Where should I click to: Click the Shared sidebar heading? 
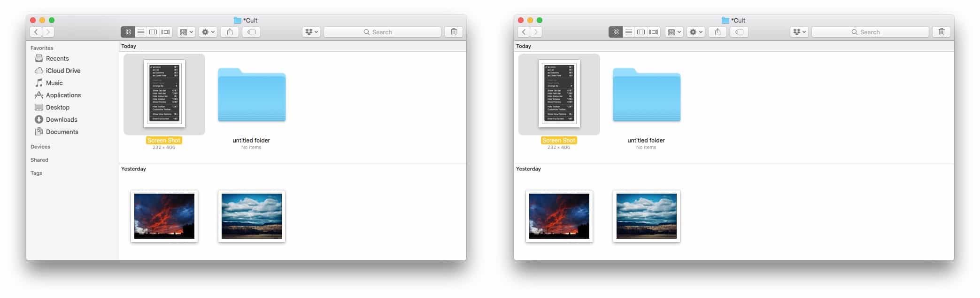click(x=39, y=160)
